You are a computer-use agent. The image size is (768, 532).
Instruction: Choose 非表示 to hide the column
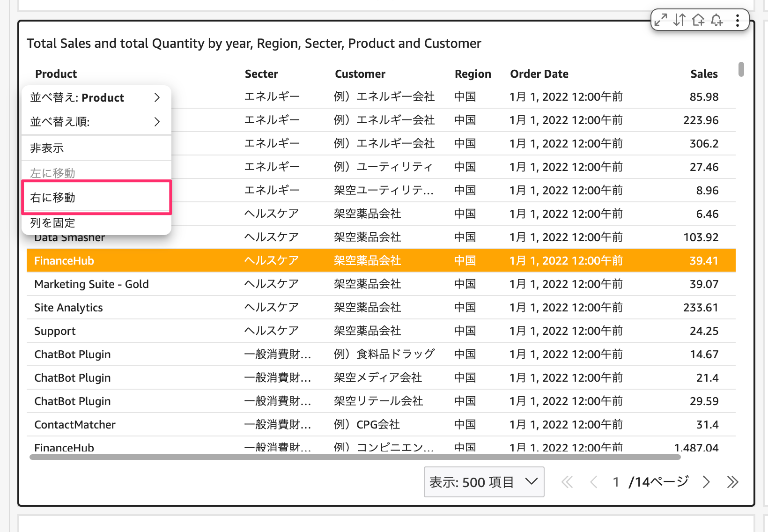tap(96, 148)
